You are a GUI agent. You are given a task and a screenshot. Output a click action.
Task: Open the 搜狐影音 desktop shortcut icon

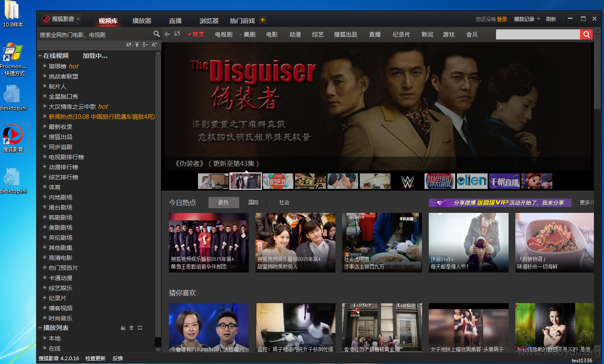13,139
